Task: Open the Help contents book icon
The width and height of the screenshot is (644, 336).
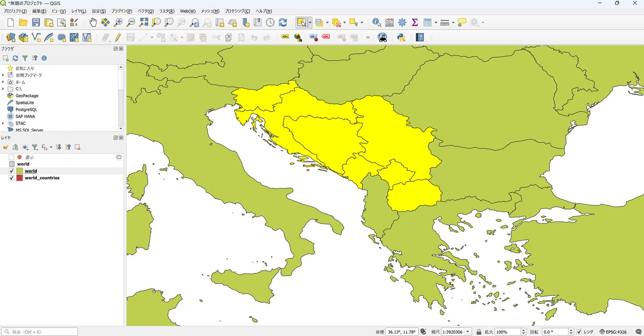Action: pos(420,37)
